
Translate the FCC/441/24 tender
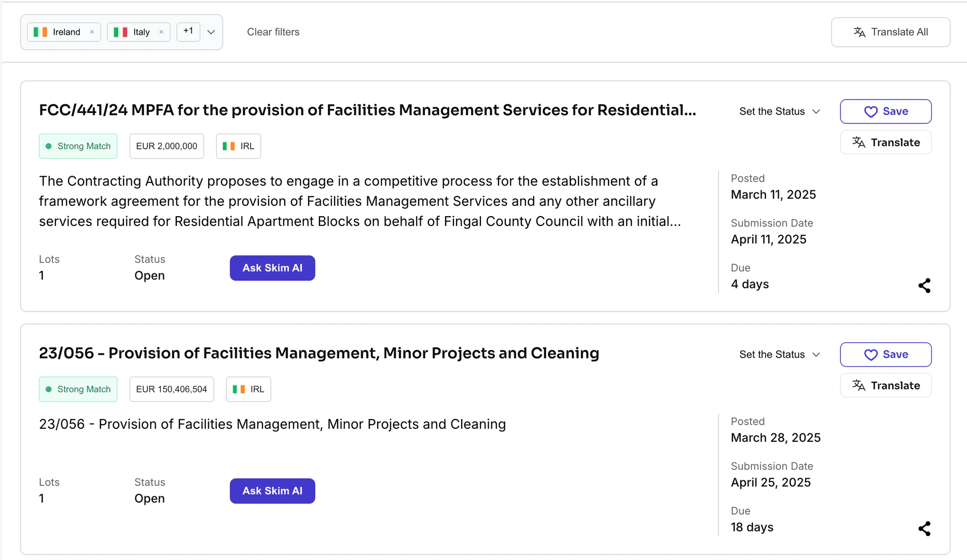point(886,143)
